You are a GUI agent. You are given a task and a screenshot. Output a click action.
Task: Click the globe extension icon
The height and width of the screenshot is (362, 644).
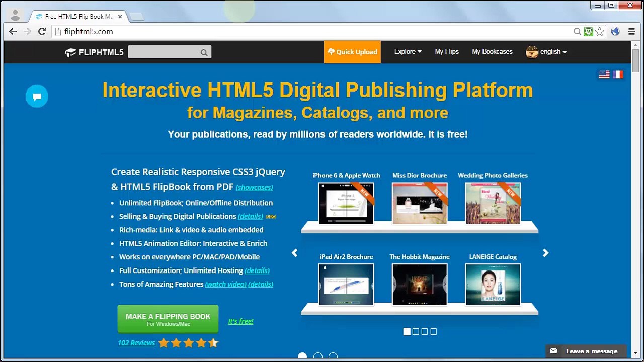pos(615,31)
